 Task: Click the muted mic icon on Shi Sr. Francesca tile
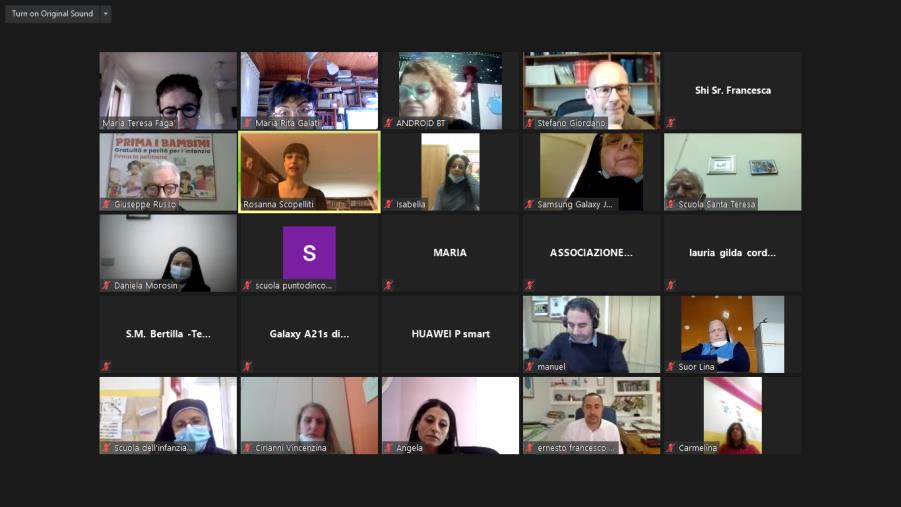[x=671, y=123]
